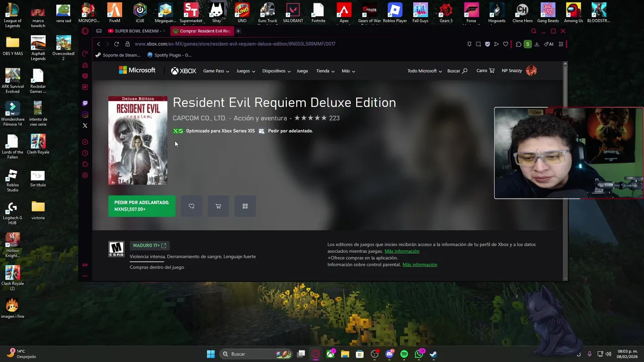Take a snapshot with the screenshot icon
The width and height of the screenshot is (644, 362).
478,44
